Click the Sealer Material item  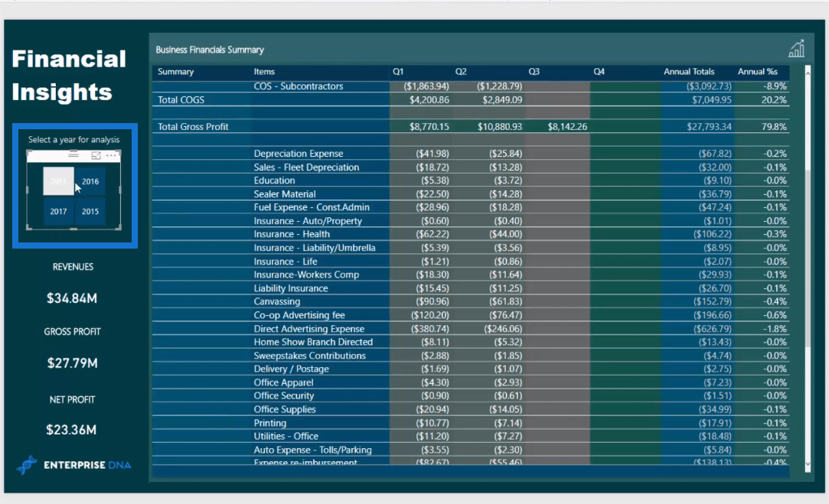click(285, 194)
